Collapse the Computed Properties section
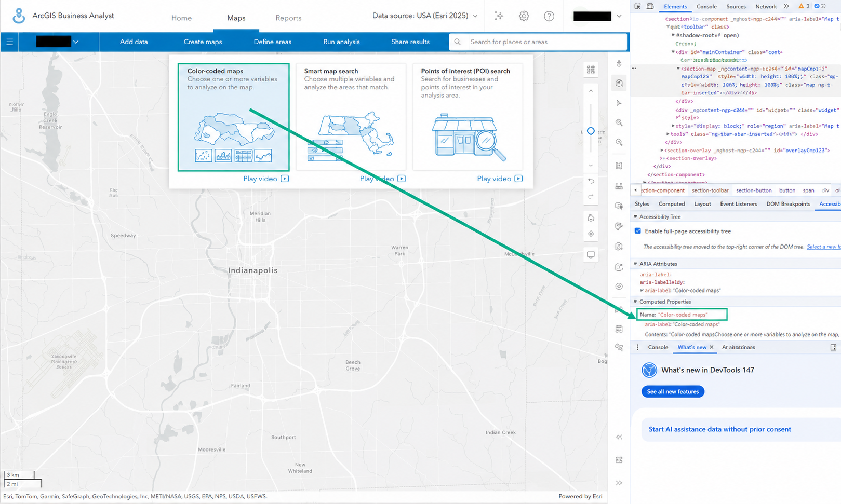The width and height of the screenshot is (841, 504). tap(636, 302)
